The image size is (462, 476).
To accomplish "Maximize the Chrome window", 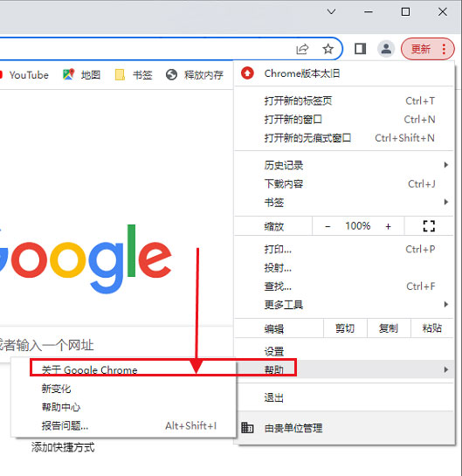I will [405, 12].
